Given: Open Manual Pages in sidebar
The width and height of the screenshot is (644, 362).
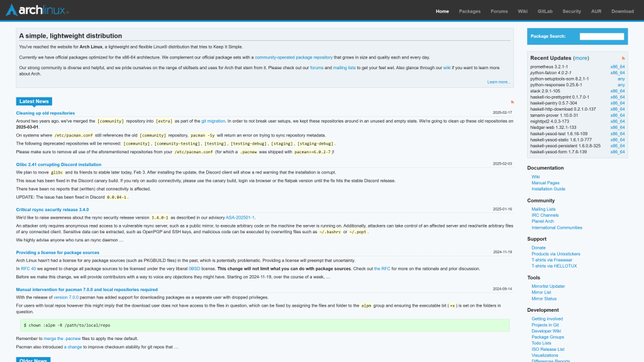Looking at the screenshot, I should point(545,183).
